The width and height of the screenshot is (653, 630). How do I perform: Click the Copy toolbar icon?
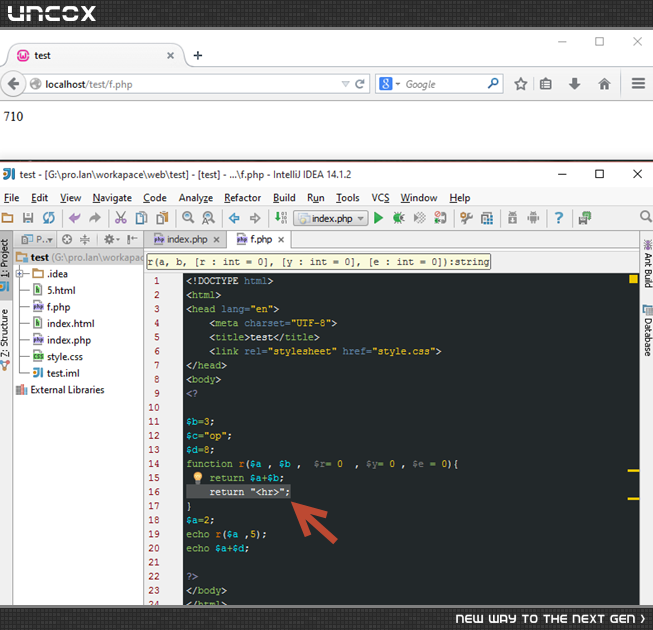[142, 217]
